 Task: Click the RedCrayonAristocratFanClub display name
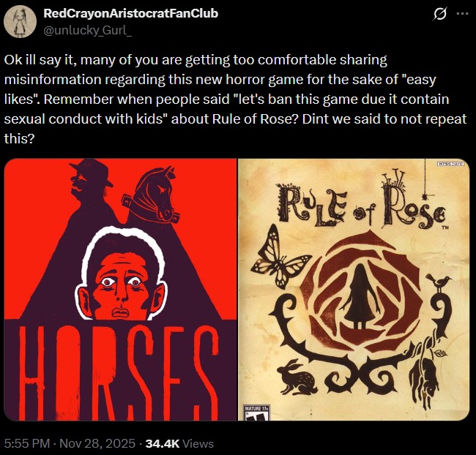[131, 13]
